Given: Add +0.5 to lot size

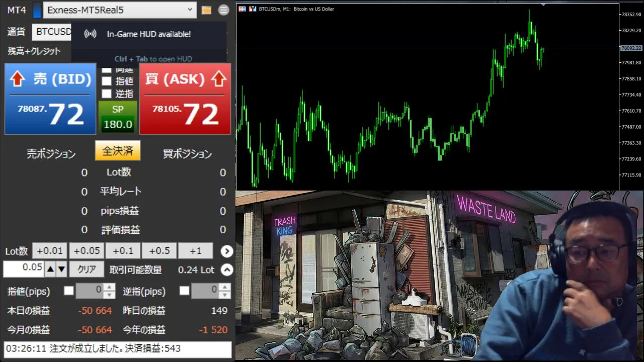Looking at the screenshot, I should [x=159, y=251].
